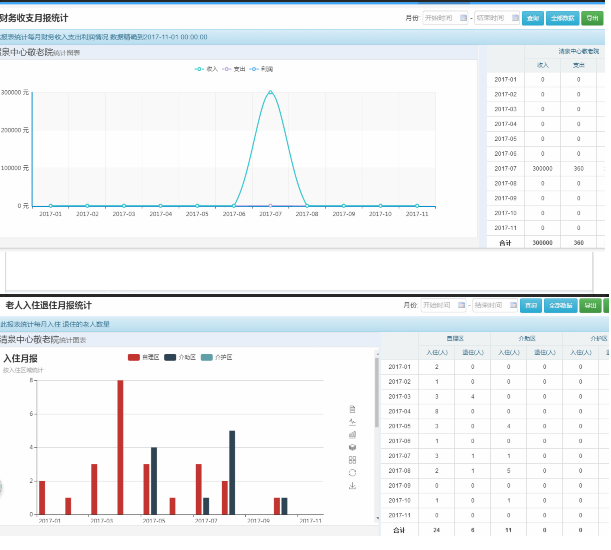Click the dark blue bar for 2017-08

[x=232, y=472]
